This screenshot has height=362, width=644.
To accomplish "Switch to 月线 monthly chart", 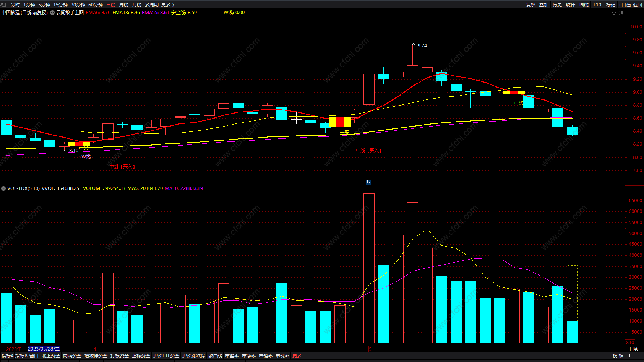I will click(x=137, y=5).
